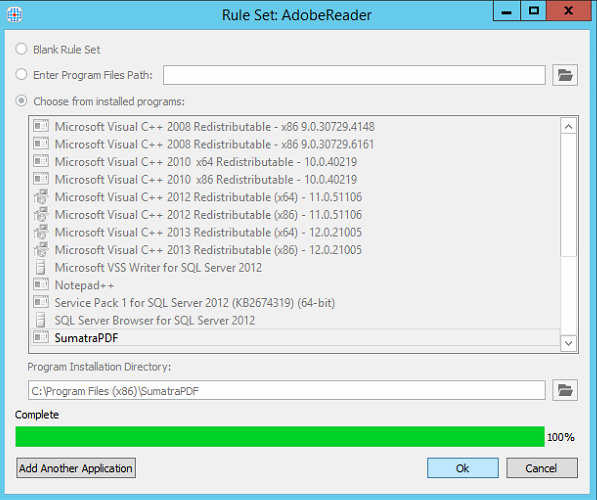Screen dimensions: 597x500
Task: Click the SumatraPDF entry icon
Action: tap(41, 337)
